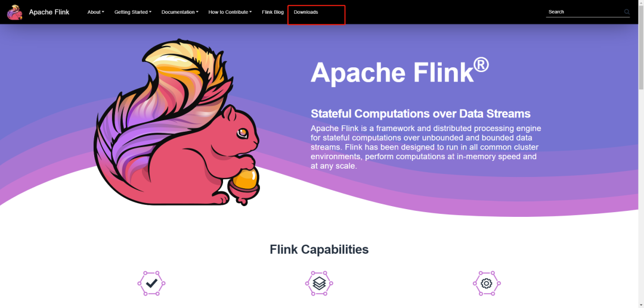Click the checkmark hexagon capability icon
This screenshot has width=644, height=308.
point(151,283)
